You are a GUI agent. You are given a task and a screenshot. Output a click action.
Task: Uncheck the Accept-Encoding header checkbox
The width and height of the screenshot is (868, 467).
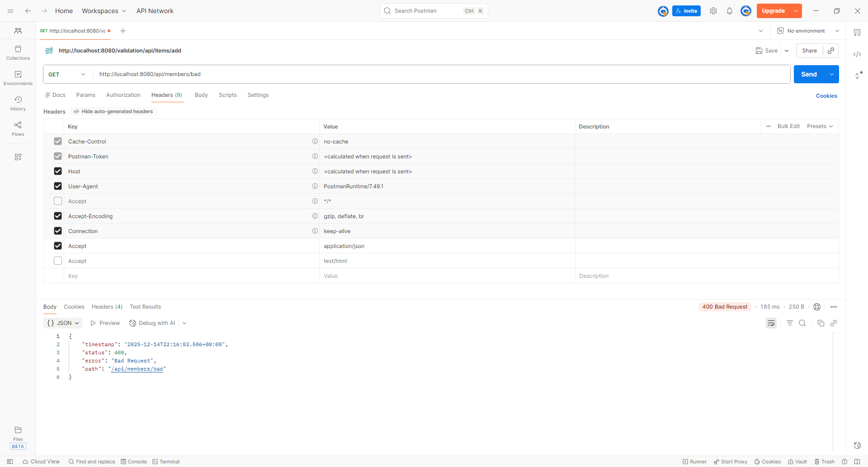click(x=58, y=216)
